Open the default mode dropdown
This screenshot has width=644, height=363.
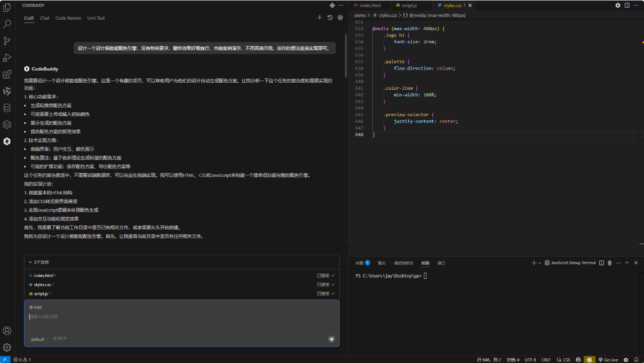point(40,339)
